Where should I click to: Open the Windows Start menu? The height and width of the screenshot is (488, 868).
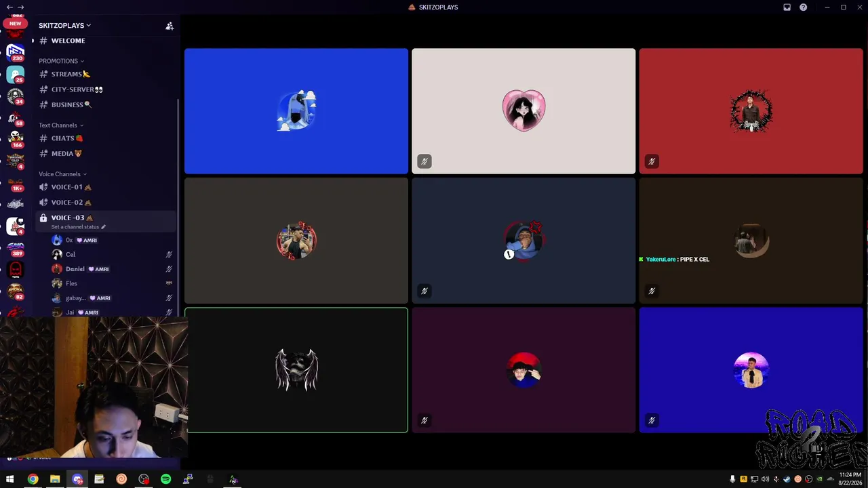(x=10, y=479)
